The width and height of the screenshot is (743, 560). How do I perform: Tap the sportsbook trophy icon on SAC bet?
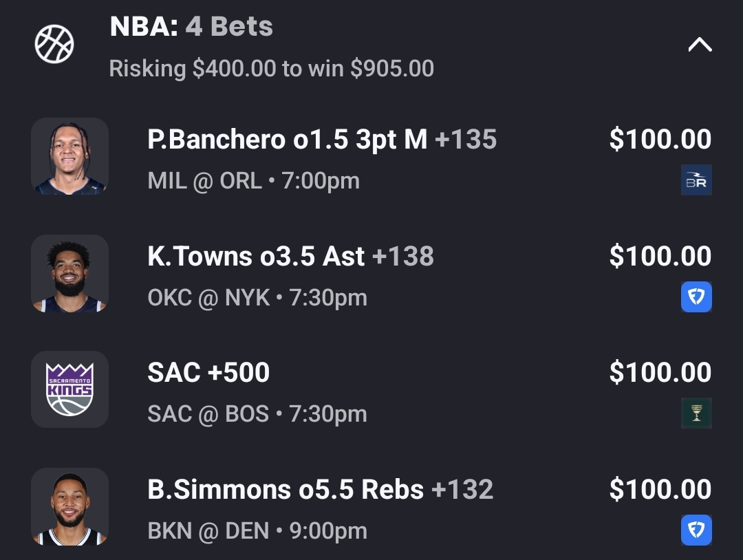(696, 413)
